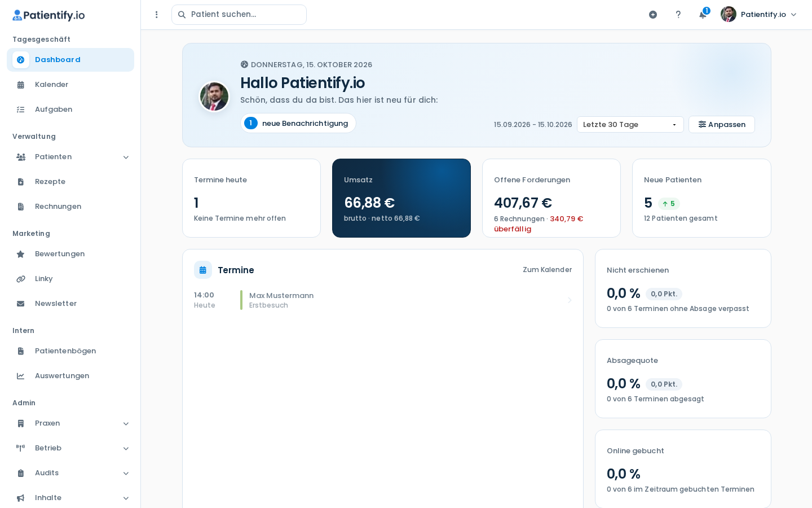Click the Patientify.io logo
The width and height of the screenshot is (812, 508).
[x=48, y=15]
